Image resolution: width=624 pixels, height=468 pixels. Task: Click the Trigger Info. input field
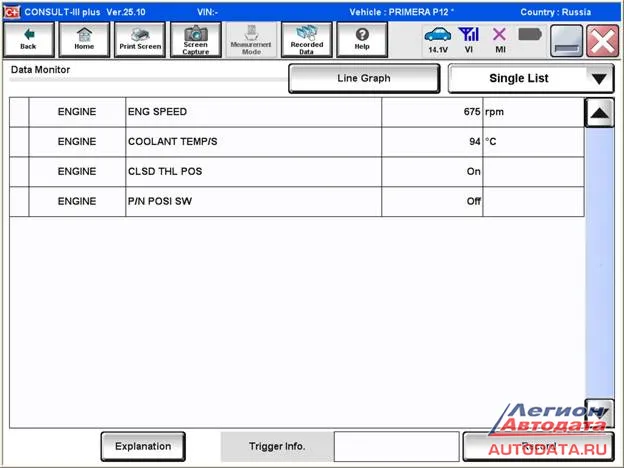[x=397, y=447]
